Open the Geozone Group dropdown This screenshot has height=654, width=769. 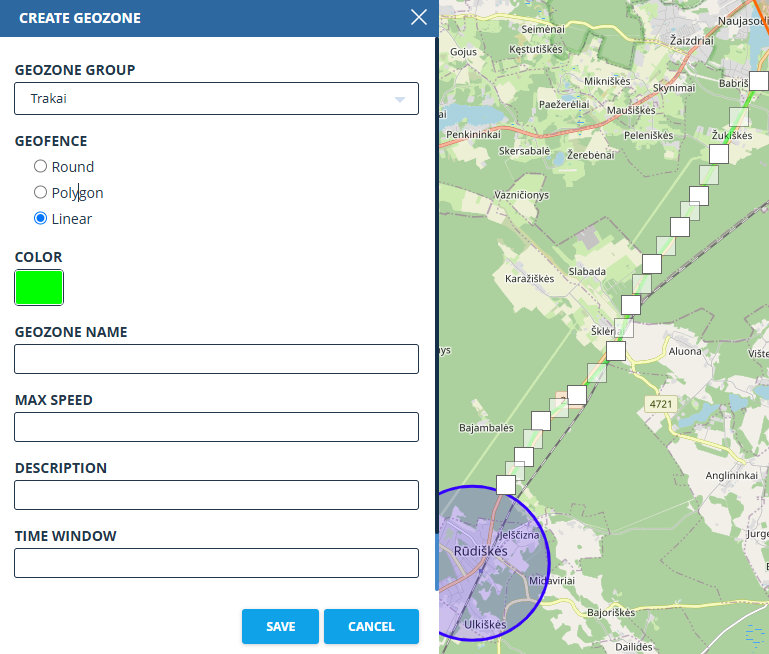216,99
